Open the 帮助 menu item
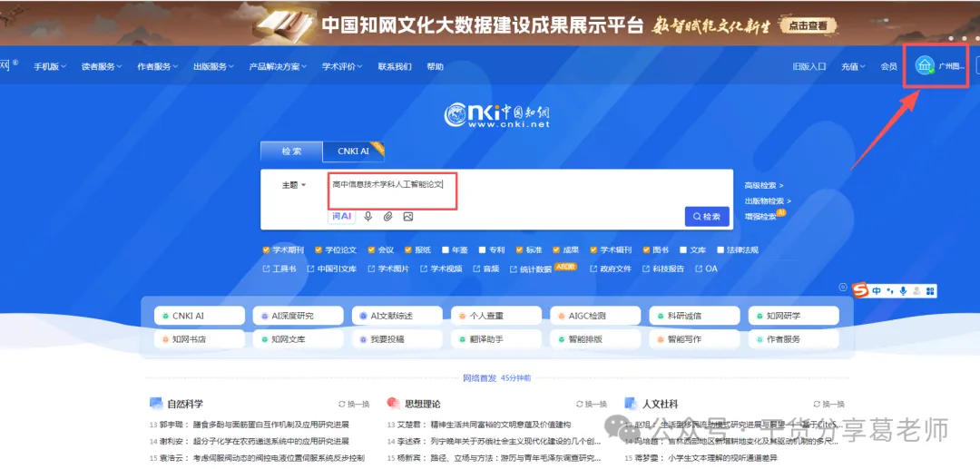The height and width of the screenshot is (469, 980). click(x=435, y=66)
